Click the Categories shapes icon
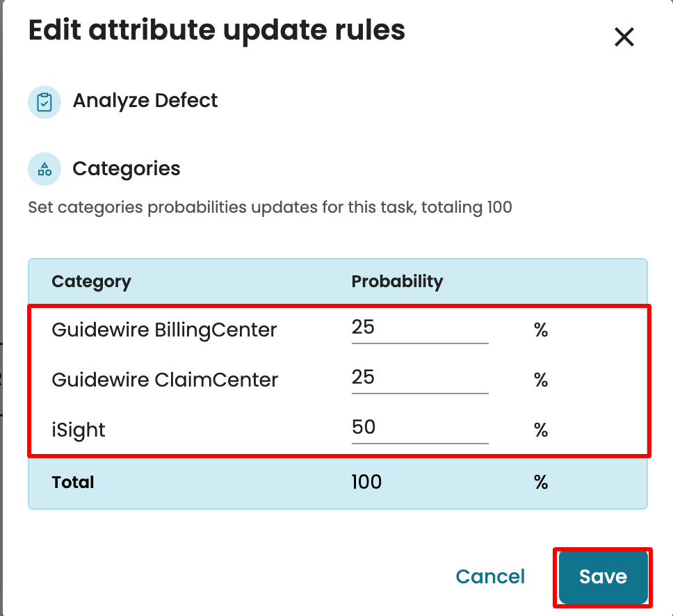Screen dimensions: 673x616 44,169
